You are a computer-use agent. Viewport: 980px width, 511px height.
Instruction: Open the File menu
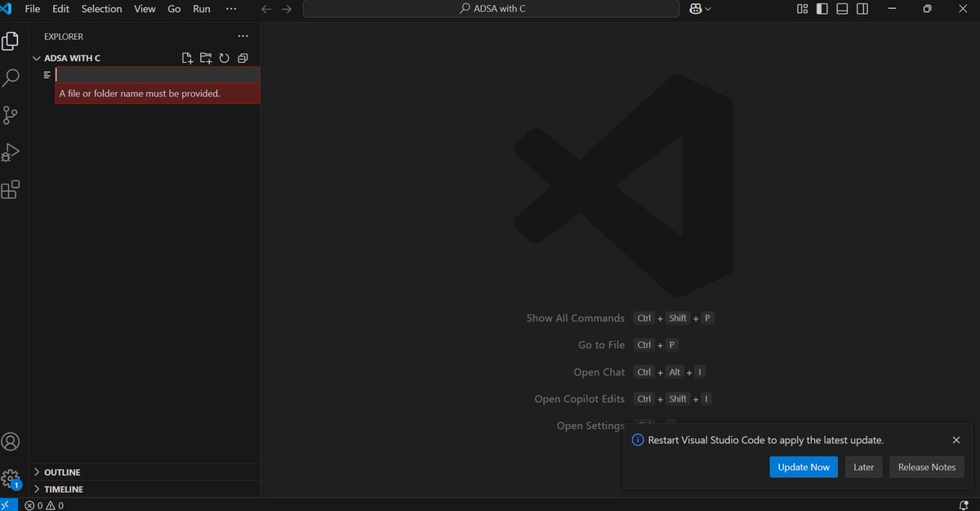tap(33, 9)
